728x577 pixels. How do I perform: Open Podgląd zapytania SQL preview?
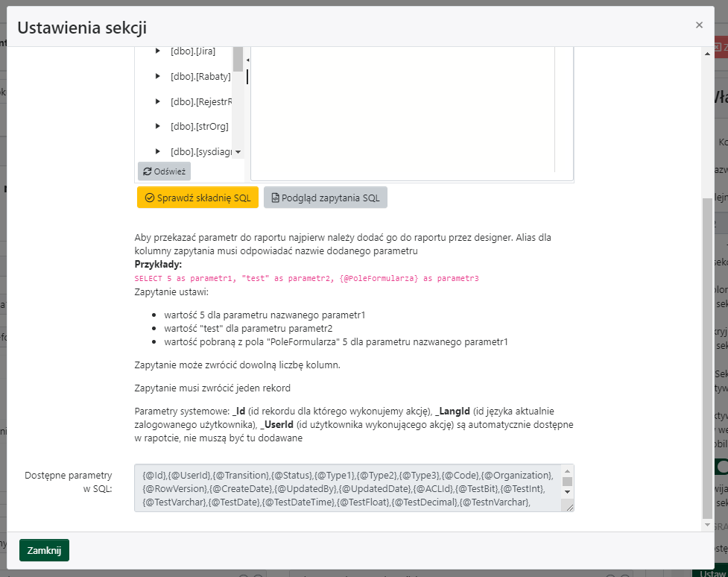326,198
